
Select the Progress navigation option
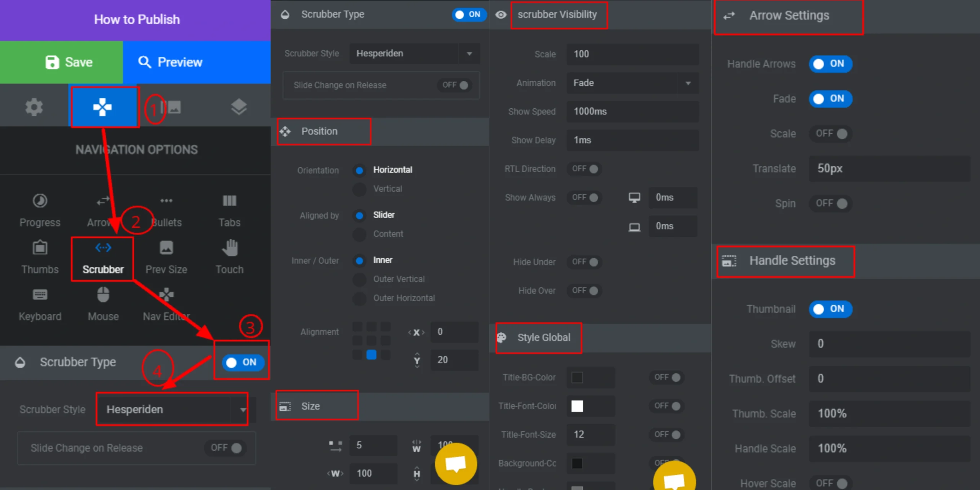[40, 211]
